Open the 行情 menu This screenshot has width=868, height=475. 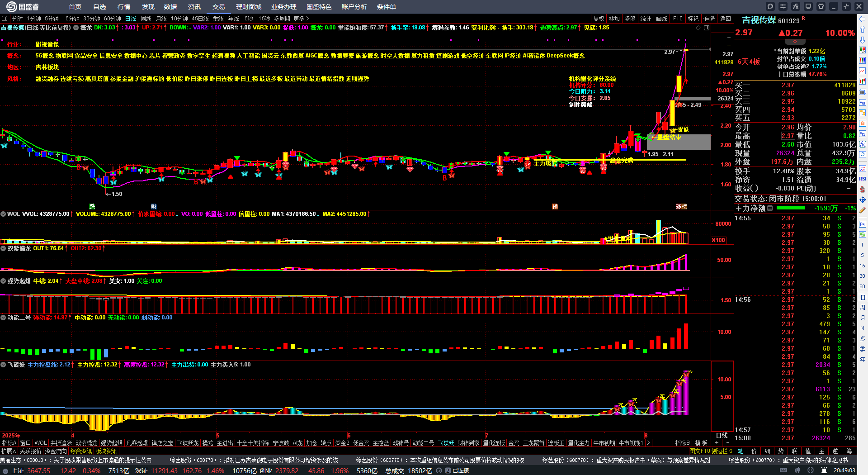(x=124, y=7)
